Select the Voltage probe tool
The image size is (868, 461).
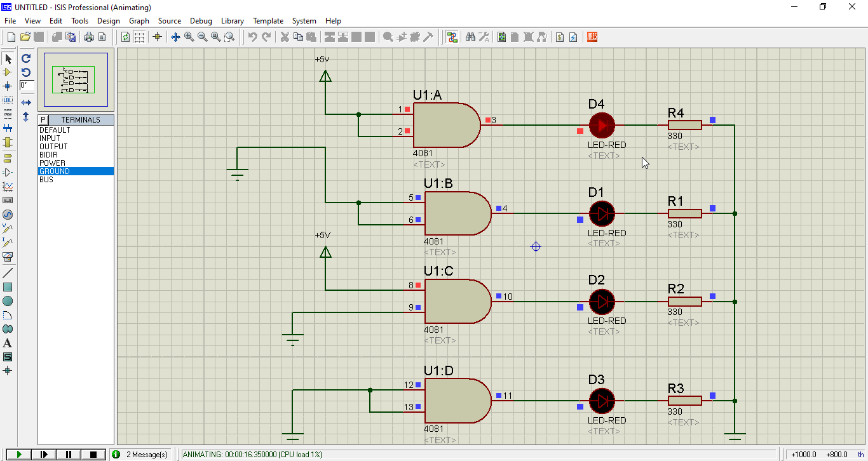8,229
